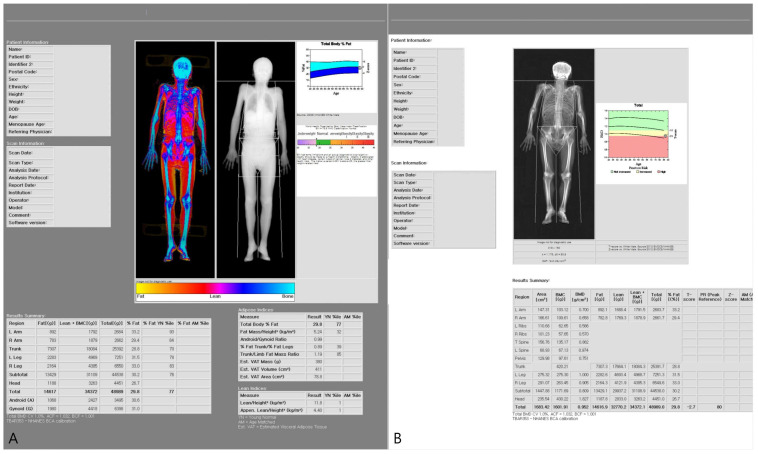Viewport: 758px width, 454px height.
Task: Click the BMD (g/cm²) column header in panel B
Action: coord(580,297)
